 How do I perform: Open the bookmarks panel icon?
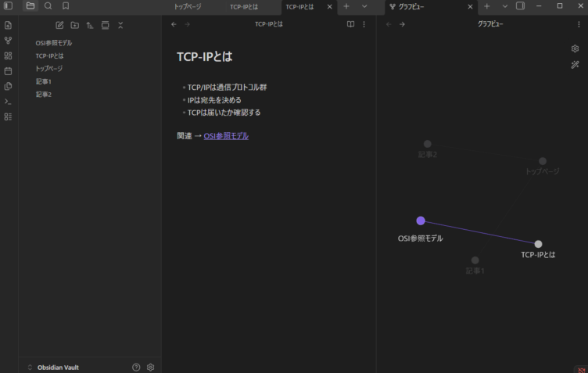coord(66,6)
